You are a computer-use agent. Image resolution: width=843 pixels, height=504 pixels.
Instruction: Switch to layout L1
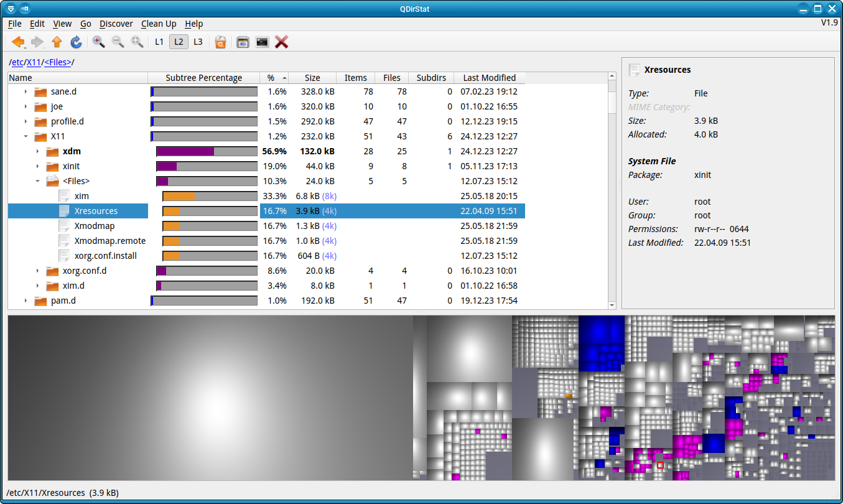pyautogui.click(x=159, y=42)
